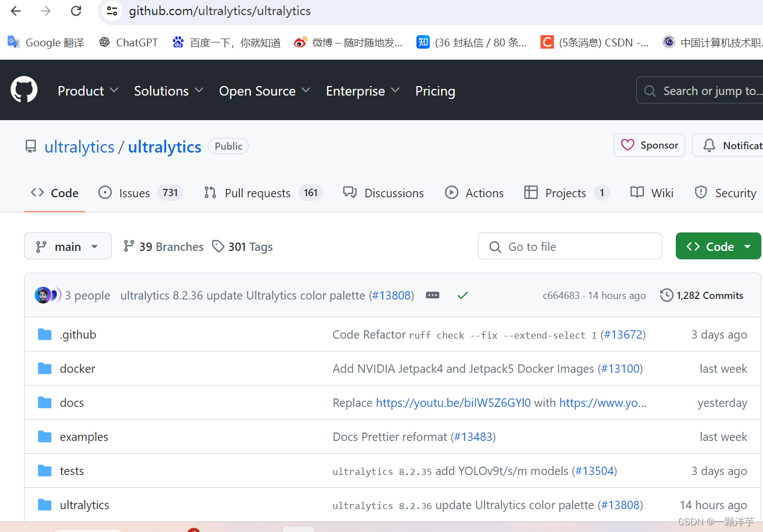This screenshot has height=532, width=763.
Task: Open the 中国计算机技术职 bookmark
Action: point(712,42)
